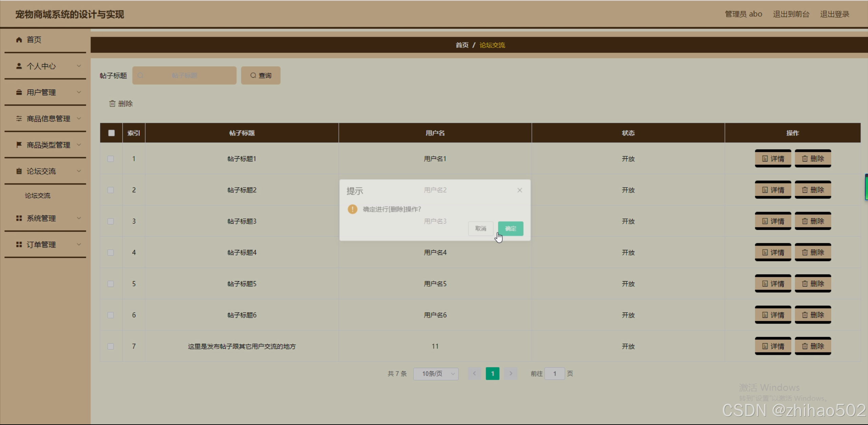
Task: Toggle the select-all header checkbox
Action: 111,133
